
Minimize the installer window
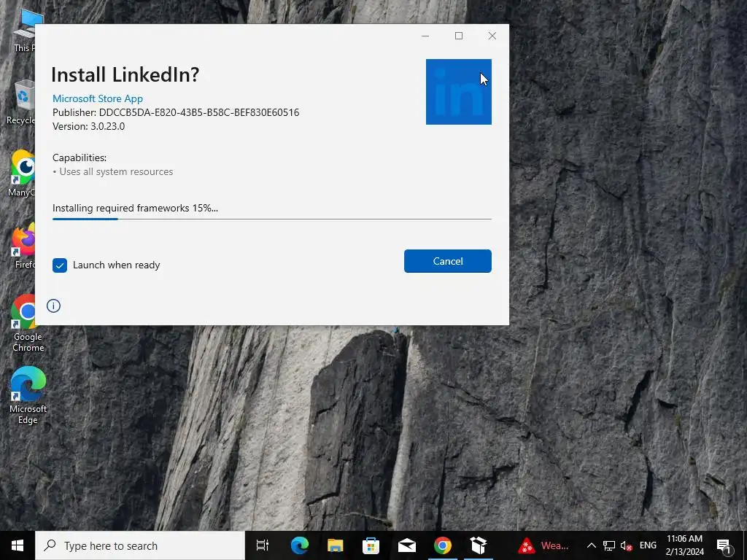tap(425, 36)
